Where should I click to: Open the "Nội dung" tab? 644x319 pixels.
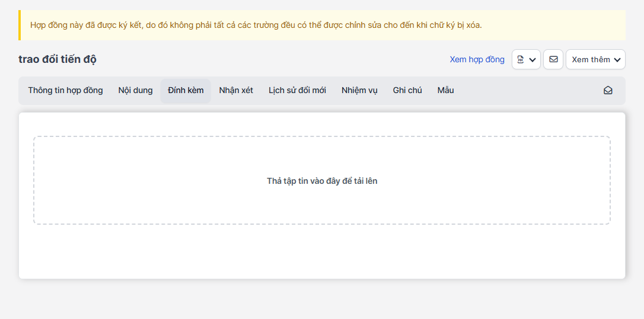(x=135, y=91)
